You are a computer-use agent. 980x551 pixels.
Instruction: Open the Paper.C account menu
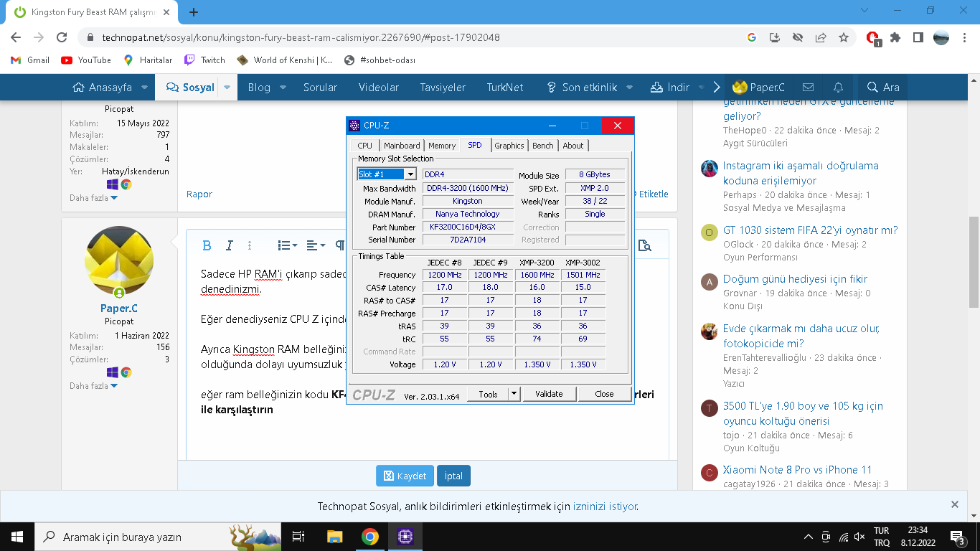[759, 88]
